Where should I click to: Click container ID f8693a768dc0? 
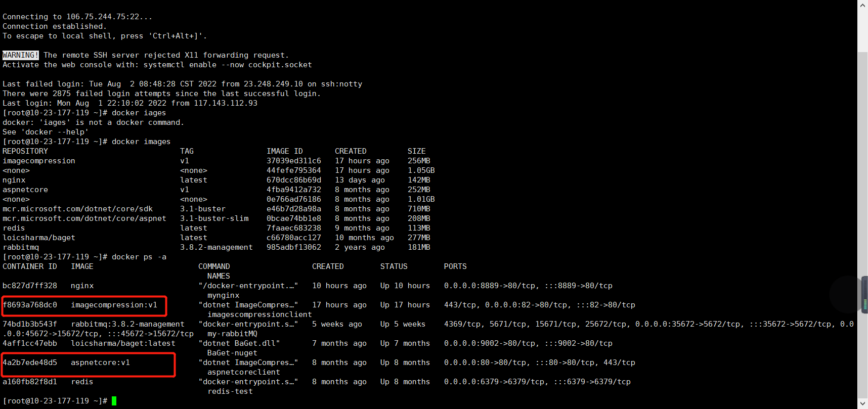(x=30, y=305)
